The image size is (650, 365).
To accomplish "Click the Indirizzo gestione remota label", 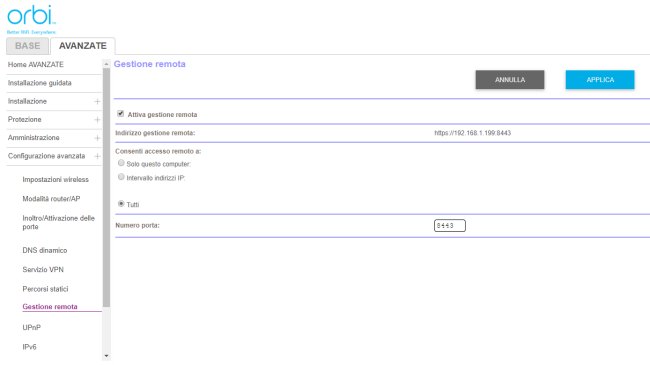I will tap(155, 133).
